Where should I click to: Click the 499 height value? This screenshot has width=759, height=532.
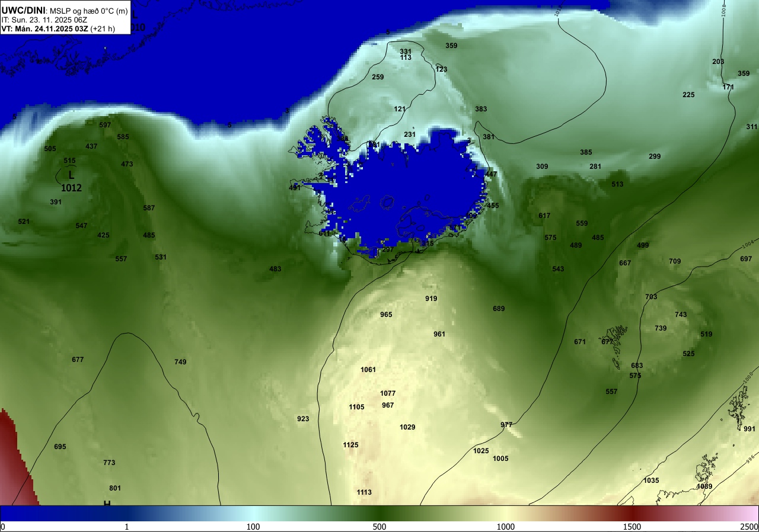pos(643,245)
